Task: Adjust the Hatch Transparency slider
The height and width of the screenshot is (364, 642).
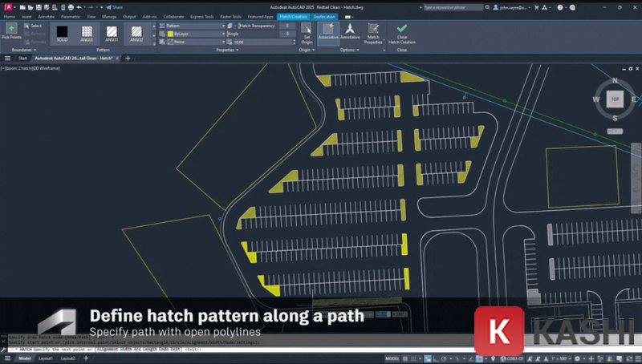Action: pyautogui.click(x=257, y=26)
